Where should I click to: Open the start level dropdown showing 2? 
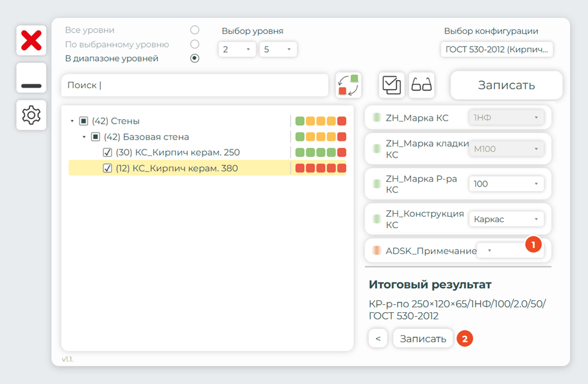pos(237,50)
